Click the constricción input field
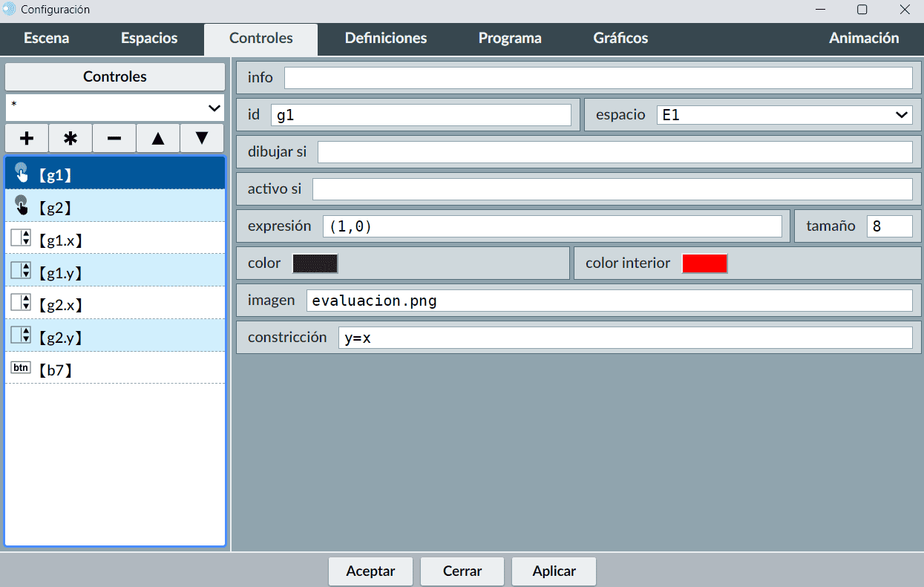The width and height of the screenshot is (924, 587). coord(625,338)
